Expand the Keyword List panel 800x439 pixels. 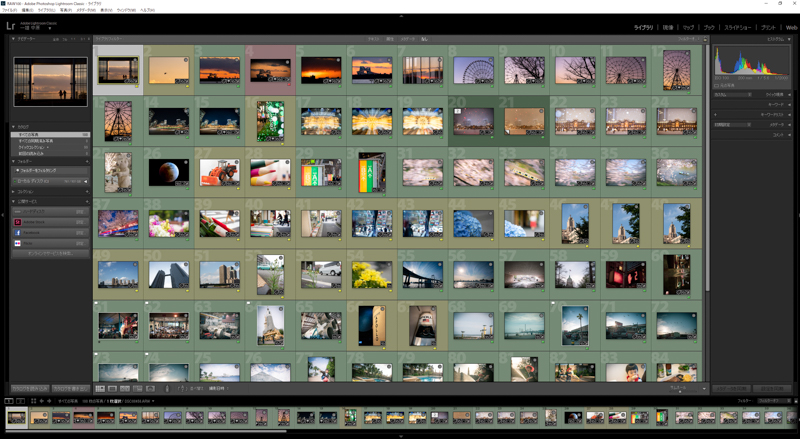pos(789,115)
